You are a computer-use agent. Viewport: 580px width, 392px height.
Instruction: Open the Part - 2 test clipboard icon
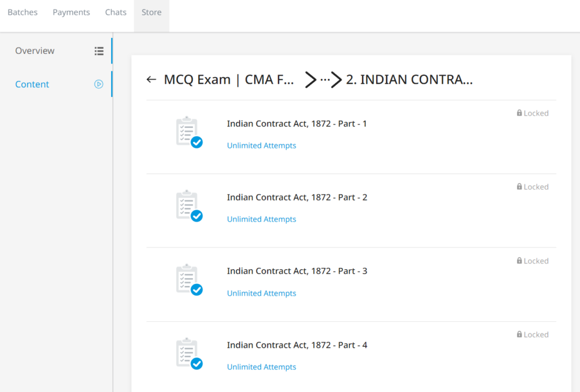tap(189, 206)
